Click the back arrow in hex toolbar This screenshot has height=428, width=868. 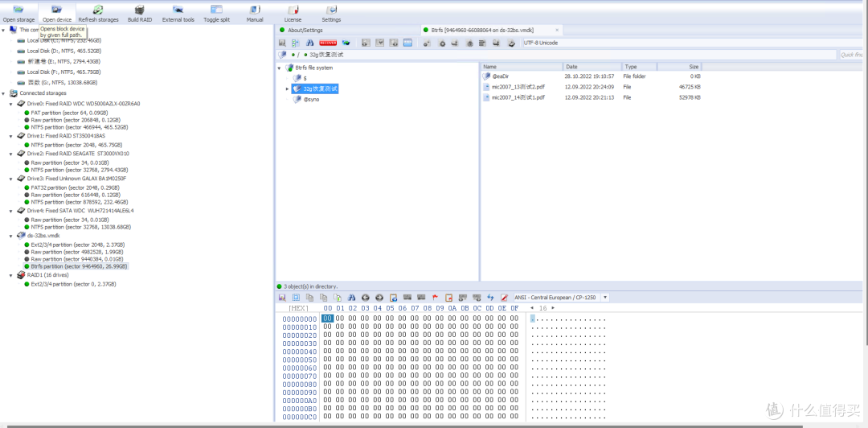point(366,298)
